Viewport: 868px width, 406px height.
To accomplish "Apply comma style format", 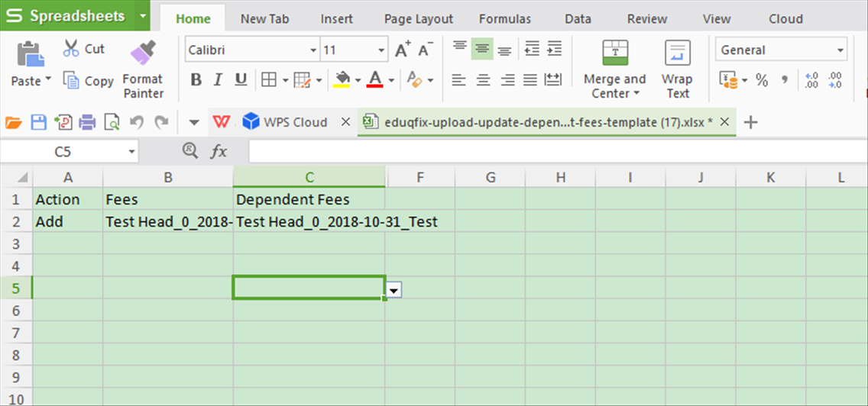I will pos(784,81).
